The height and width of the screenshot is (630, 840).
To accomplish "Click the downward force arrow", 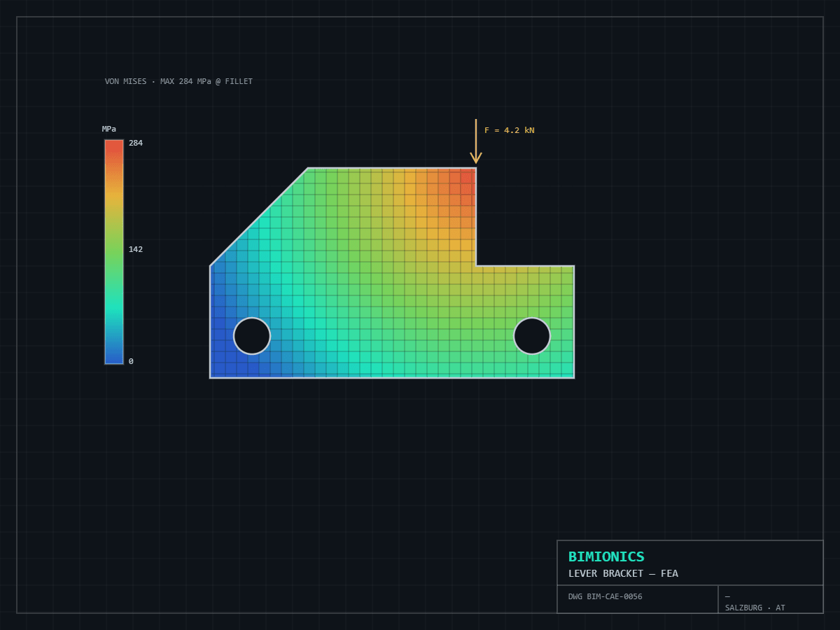I will [476, 141].
